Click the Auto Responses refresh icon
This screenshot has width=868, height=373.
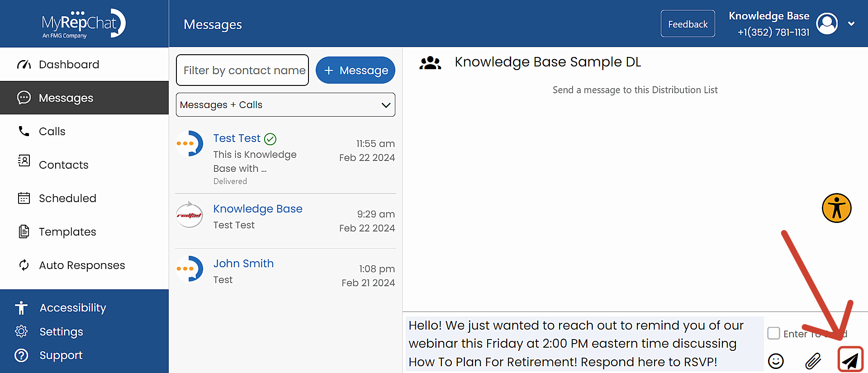tap(24, 265)
